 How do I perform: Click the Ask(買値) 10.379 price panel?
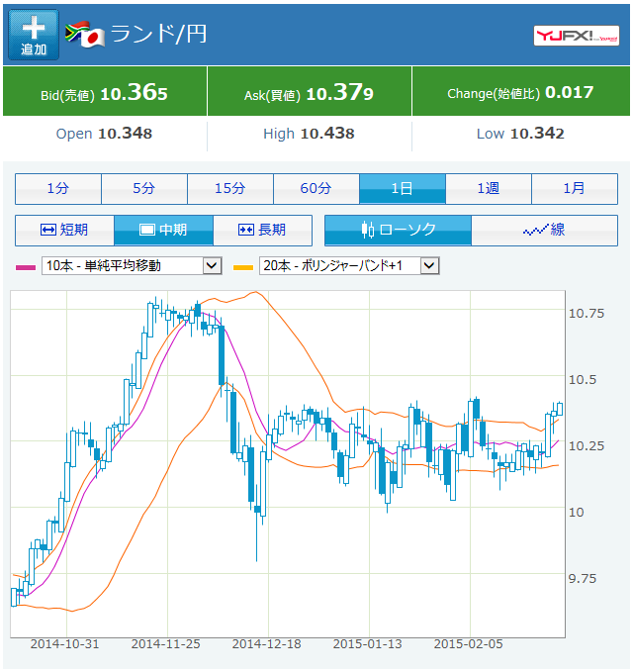pos(309,94)
